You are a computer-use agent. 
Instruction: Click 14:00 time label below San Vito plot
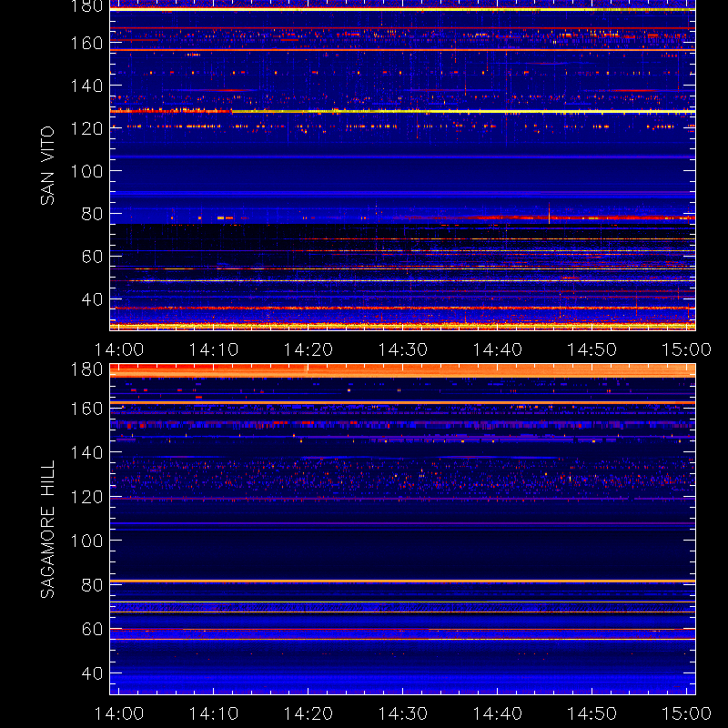tap(119, 349)
